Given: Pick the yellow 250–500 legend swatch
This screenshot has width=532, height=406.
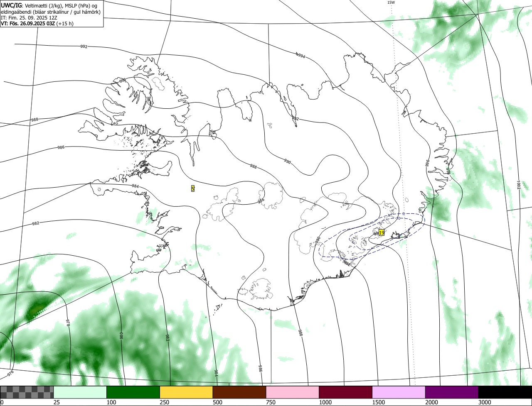Looking at the screenshot, I should [186, 392].
